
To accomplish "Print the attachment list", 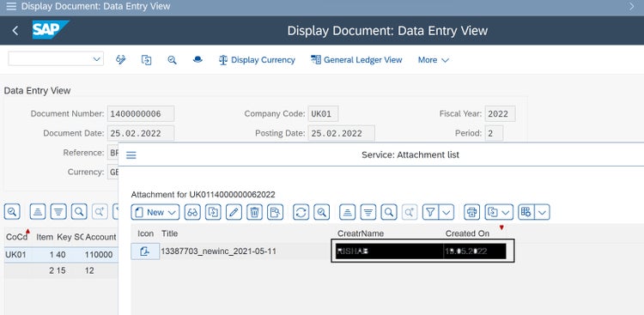I will [472, 212].
